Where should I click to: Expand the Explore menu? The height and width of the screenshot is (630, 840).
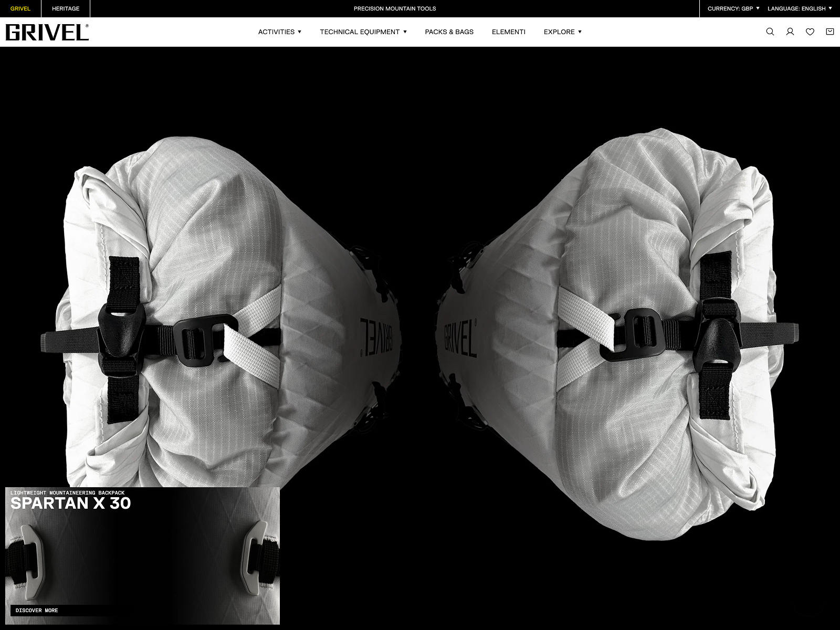563,32
